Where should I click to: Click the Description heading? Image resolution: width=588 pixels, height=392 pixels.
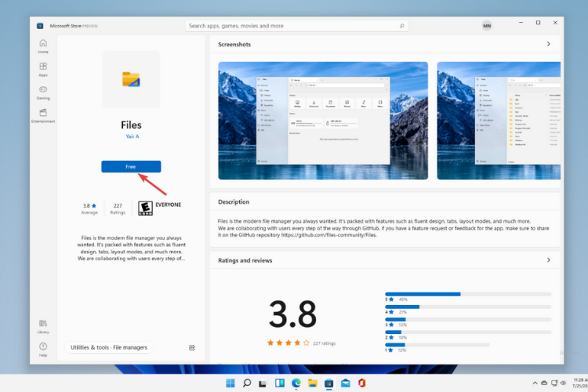pyautogui.click(x=234, y=201)
